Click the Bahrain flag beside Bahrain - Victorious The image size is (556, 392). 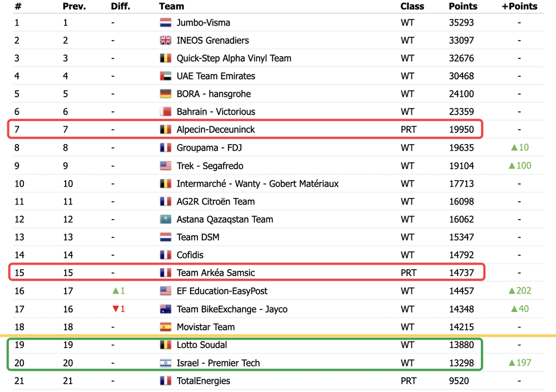tap(166, 112)
